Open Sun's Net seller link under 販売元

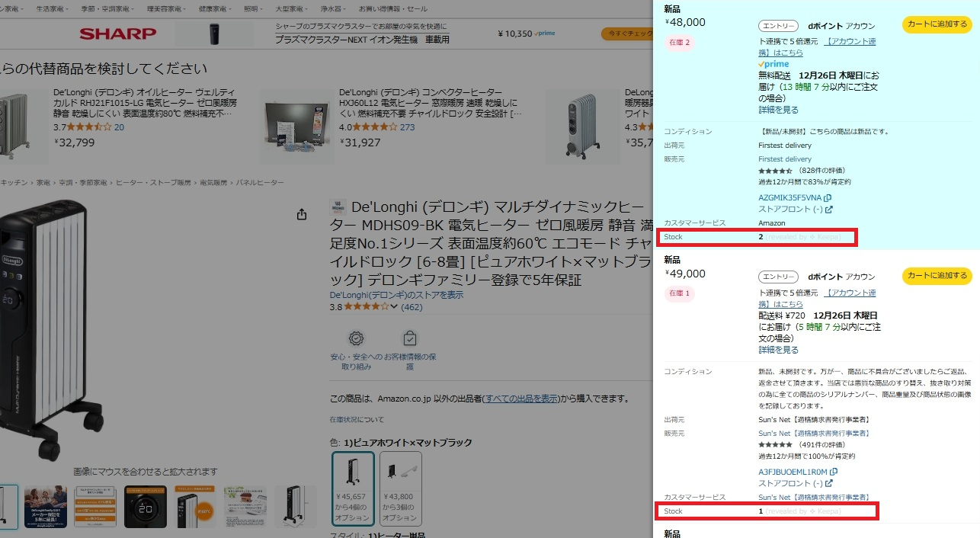pos(815,433)
